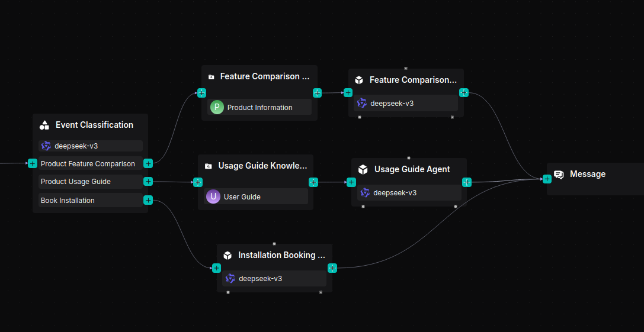Click the Event Classification node shapes icon
644x332 pixels.
click(44, 125)
